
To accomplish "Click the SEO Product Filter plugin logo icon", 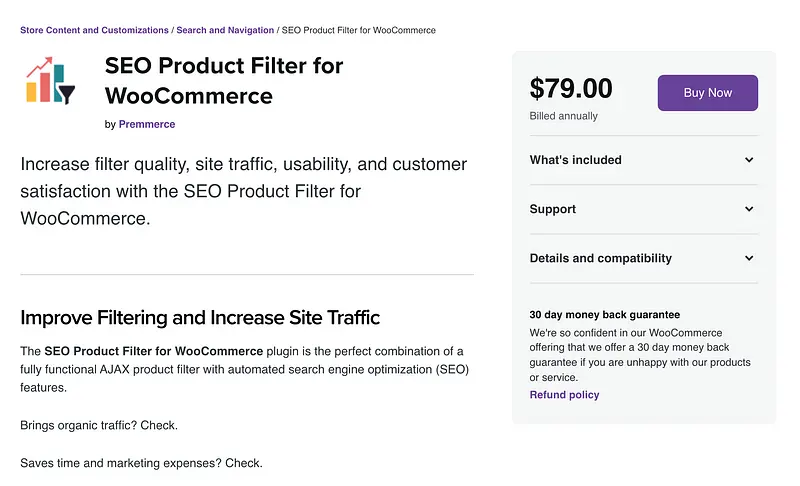I will pyautogui.click(x=50, y=81).
